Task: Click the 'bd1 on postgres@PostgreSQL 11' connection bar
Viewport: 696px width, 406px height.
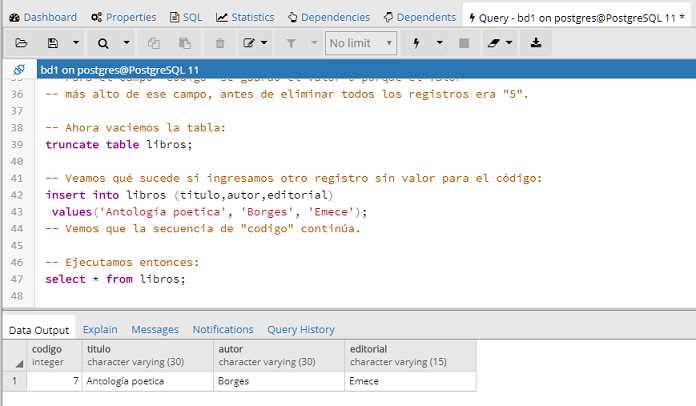Action: click(x=366, y=70)
